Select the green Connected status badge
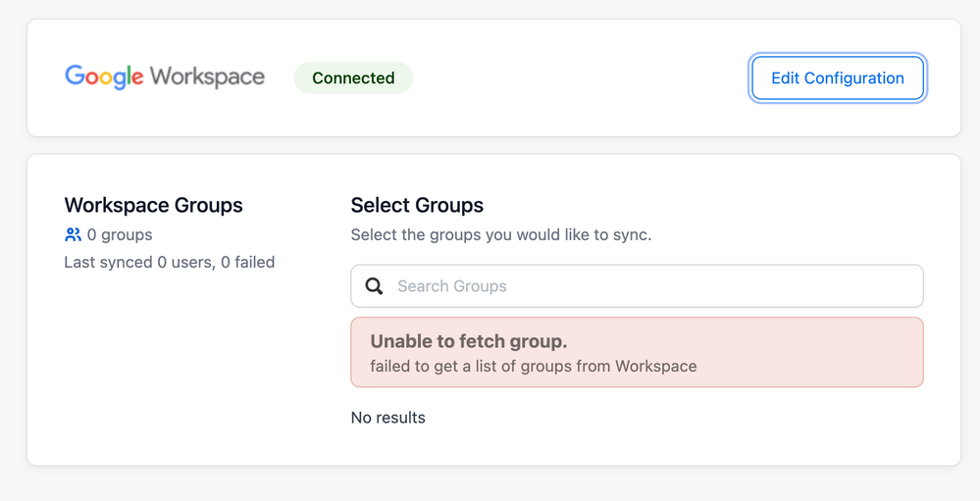This screenshot has height=501, width=980. tap(353, 78)
